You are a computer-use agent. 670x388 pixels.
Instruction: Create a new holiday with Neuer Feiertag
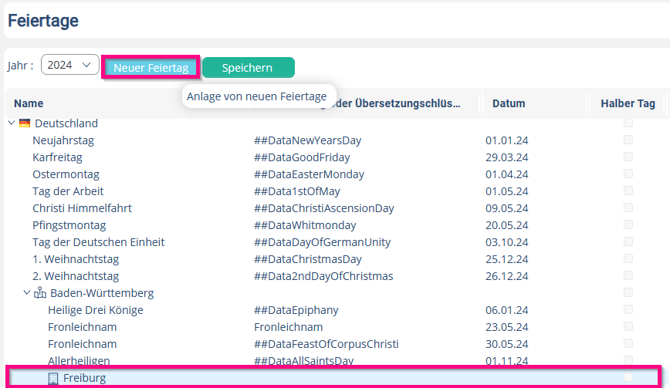tap(151, 68)
